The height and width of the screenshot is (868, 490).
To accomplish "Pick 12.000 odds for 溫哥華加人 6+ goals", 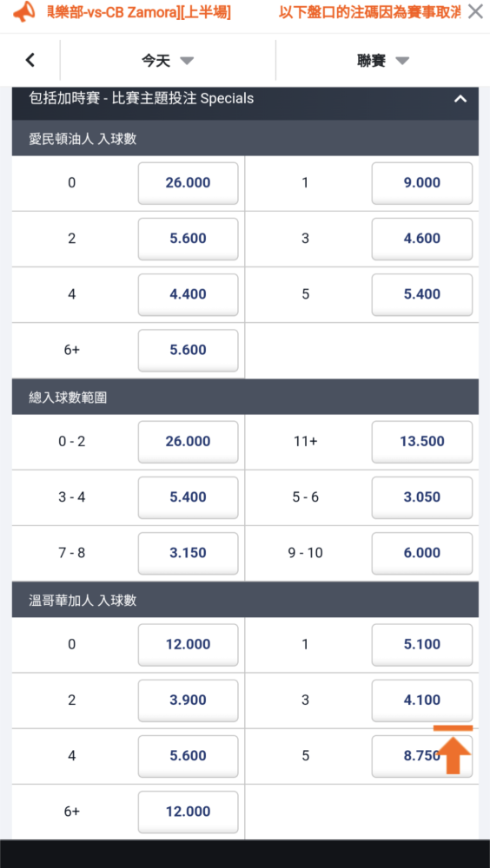I will (188, 812).
